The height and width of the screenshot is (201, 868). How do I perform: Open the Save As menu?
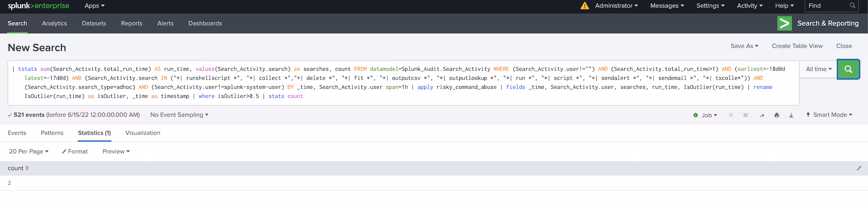(x=744, y=46)
